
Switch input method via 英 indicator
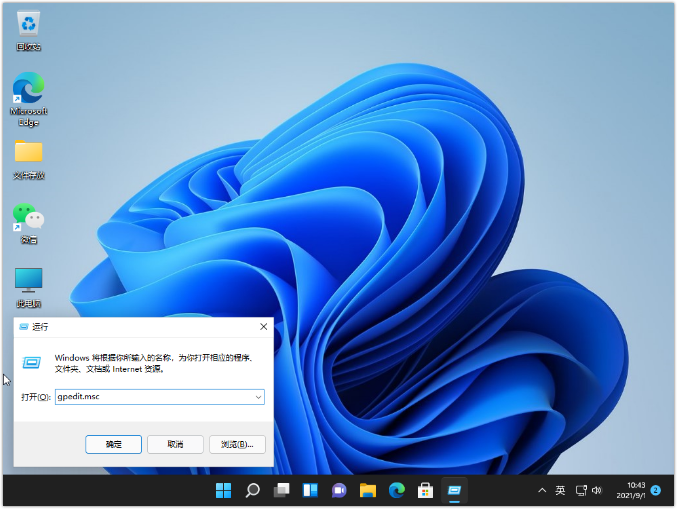click(x=560, y=490)
